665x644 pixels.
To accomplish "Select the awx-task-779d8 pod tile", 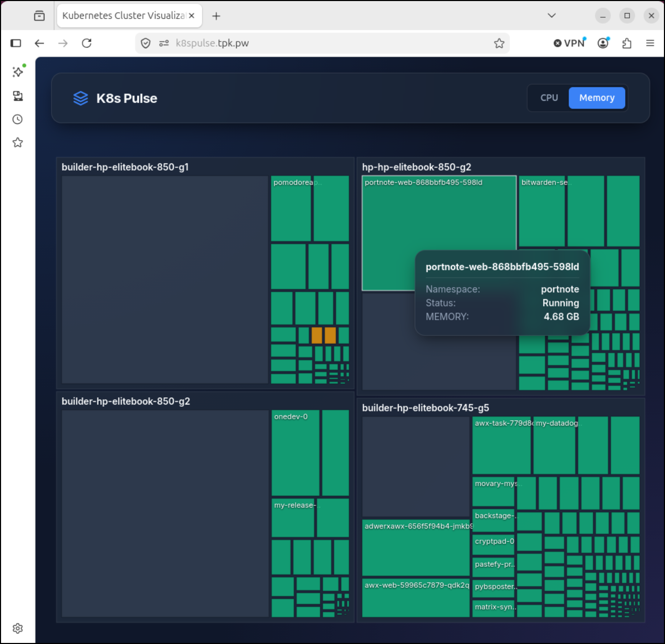I will tap(501, 446).
